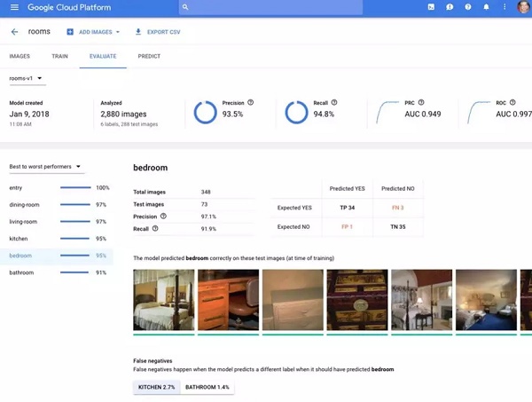
Task: Click the back arrow beside rooms
Action: click(14, 32)
